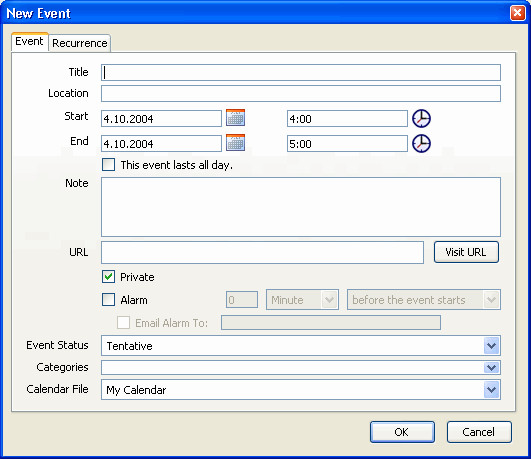Open the End time clock picker
Viewport: 531px width, 459px height.
[421, 144]
